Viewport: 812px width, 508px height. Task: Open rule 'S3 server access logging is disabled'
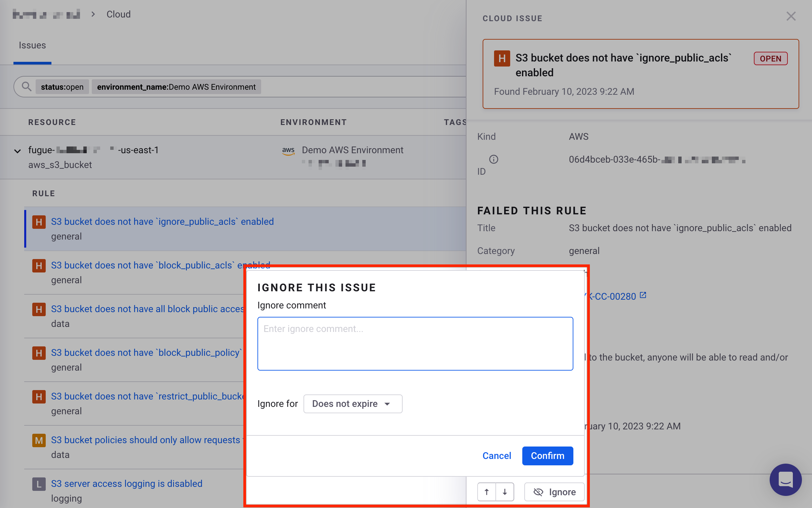coord(127,484)
